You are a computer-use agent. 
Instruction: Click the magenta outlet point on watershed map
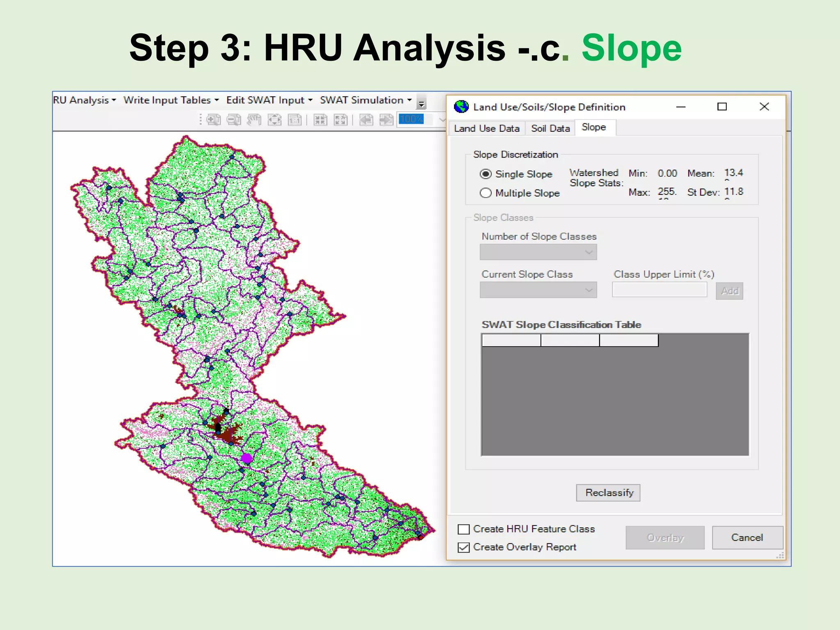247,458
